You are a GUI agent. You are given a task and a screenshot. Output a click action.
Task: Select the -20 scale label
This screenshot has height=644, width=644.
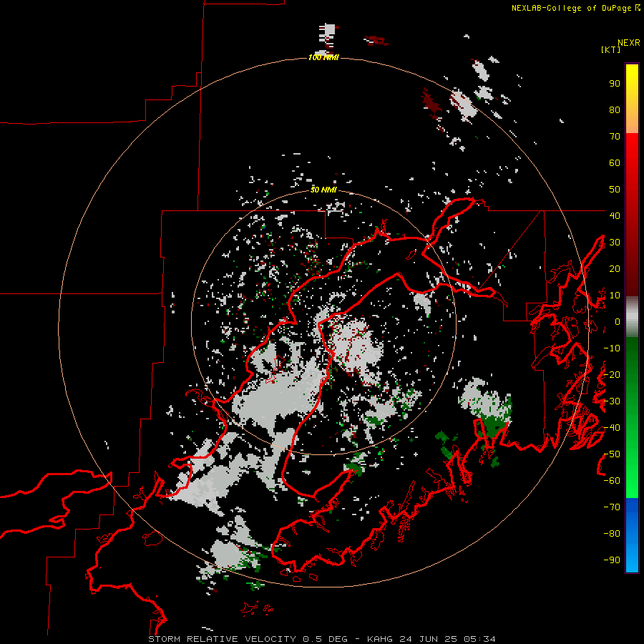[612, 374]
